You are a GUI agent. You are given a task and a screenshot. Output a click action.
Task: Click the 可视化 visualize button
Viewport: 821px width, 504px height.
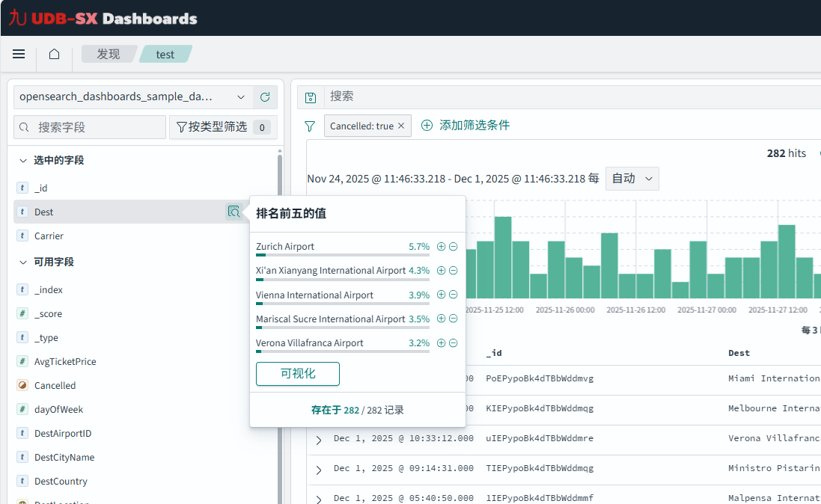point(298,374)
